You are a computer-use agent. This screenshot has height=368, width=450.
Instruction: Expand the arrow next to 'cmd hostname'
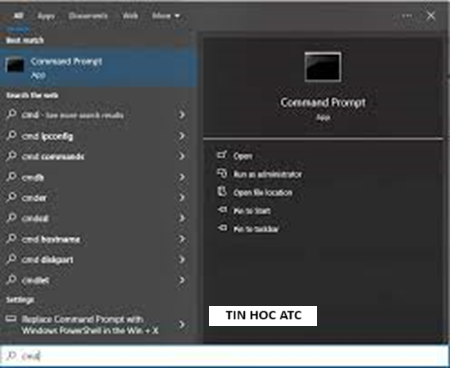[x=182, y=239]
